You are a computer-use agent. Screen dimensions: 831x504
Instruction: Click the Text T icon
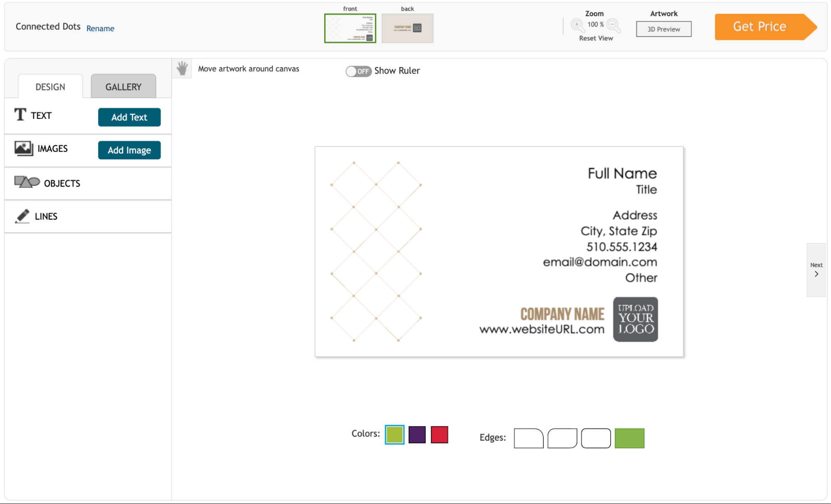pos(20,114)
